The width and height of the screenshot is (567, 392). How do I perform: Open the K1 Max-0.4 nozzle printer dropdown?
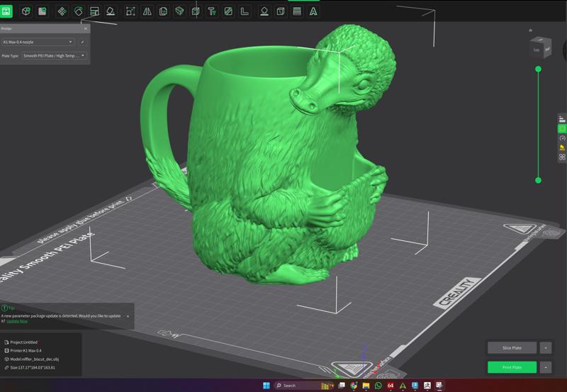[x=38, y=42]
